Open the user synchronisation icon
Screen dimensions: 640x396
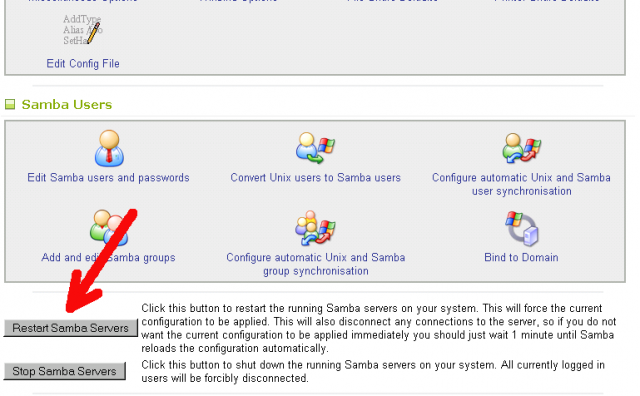click(x=521, y=148)
